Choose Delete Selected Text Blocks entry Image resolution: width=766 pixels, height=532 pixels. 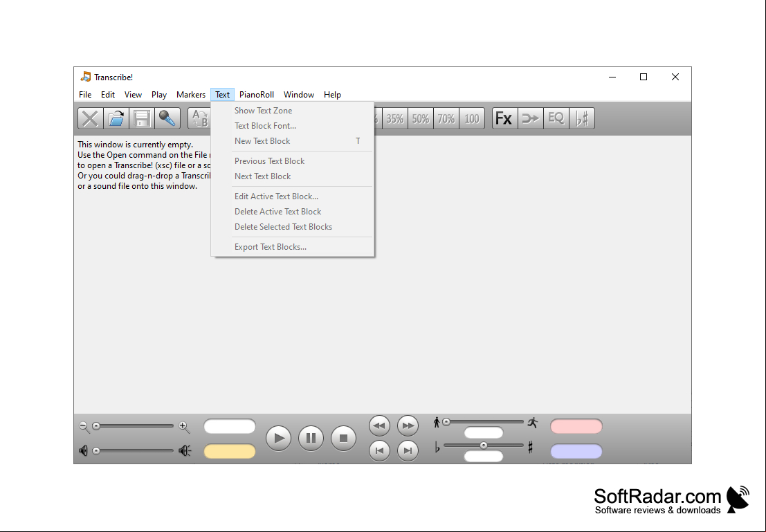293,226
